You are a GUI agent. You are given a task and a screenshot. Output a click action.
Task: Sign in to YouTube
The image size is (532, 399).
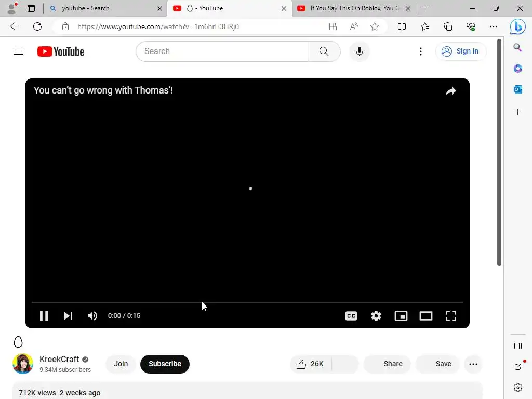pos(460,51)
